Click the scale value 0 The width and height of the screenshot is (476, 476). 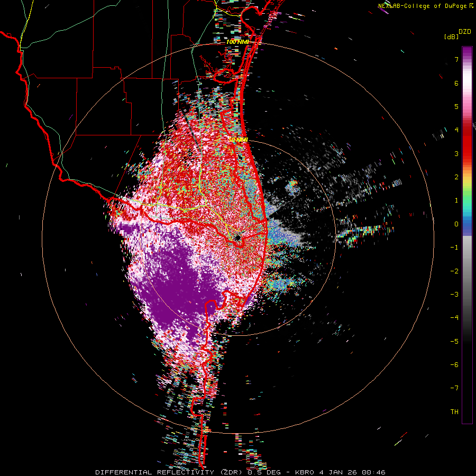click(x=456, y=224)
